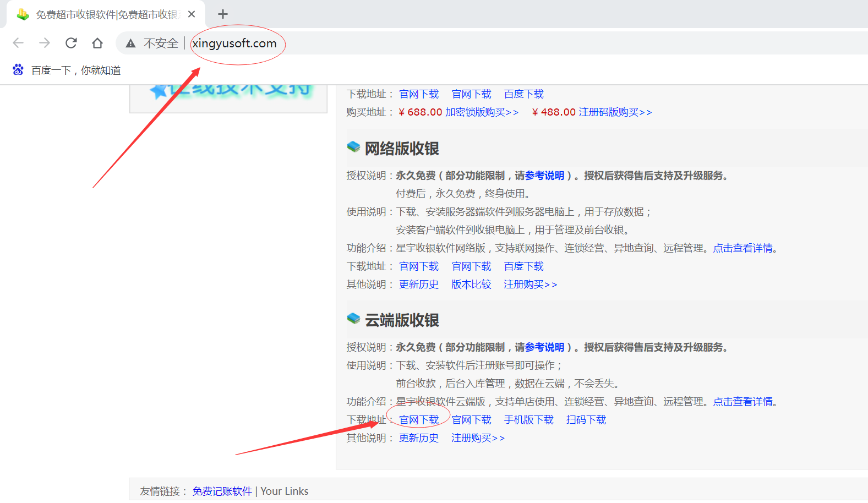Click second 官网下载 link in top section
868x503 pixels.
471,94
